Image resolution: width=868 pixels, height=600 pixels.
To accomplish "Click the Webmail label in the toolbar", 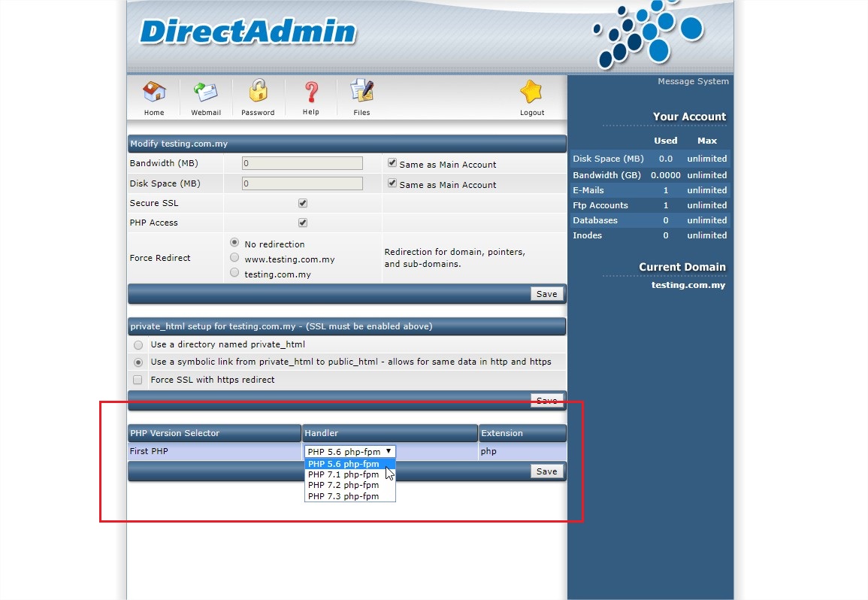I will coord(206,113).
